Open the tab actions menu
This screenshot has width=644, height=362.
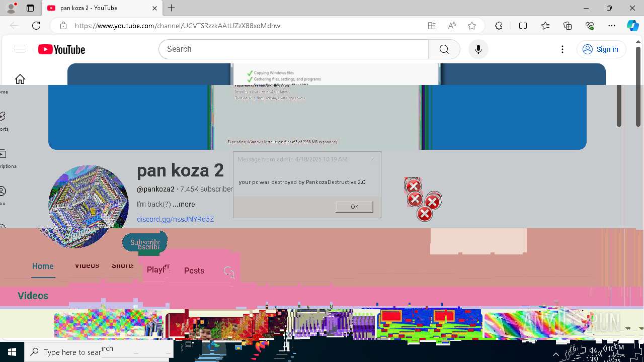(30, 8)
